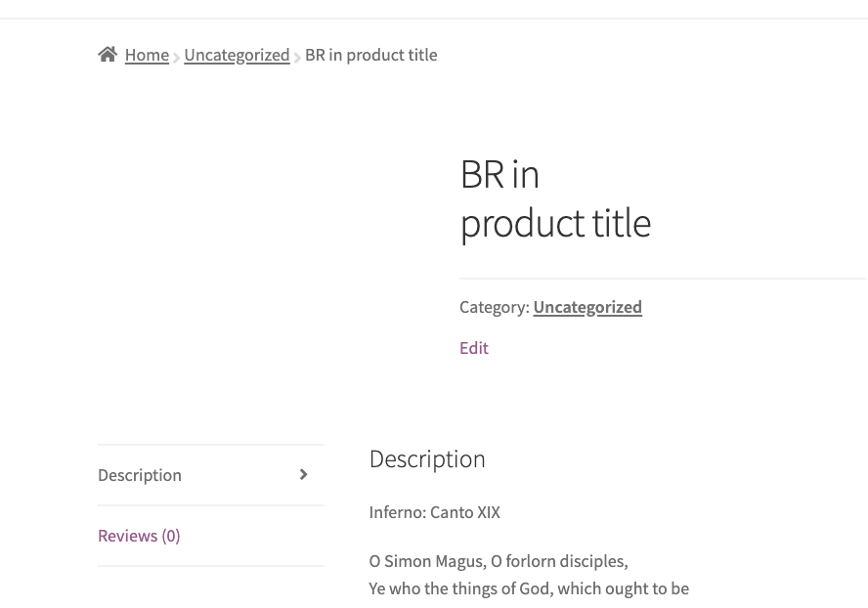868x608 pixels.
Task: Click the Description section heading
Action: (427, 458)
